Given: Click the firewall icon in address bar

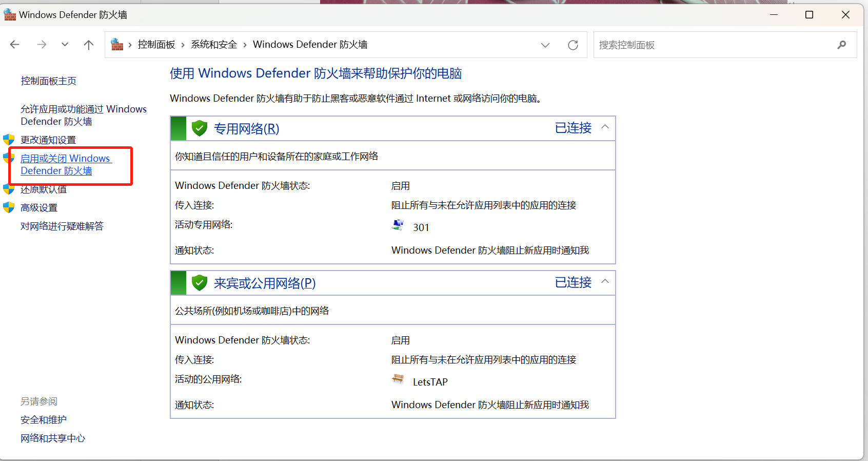Looking at the screenshot, I should [x=117, y=45].
